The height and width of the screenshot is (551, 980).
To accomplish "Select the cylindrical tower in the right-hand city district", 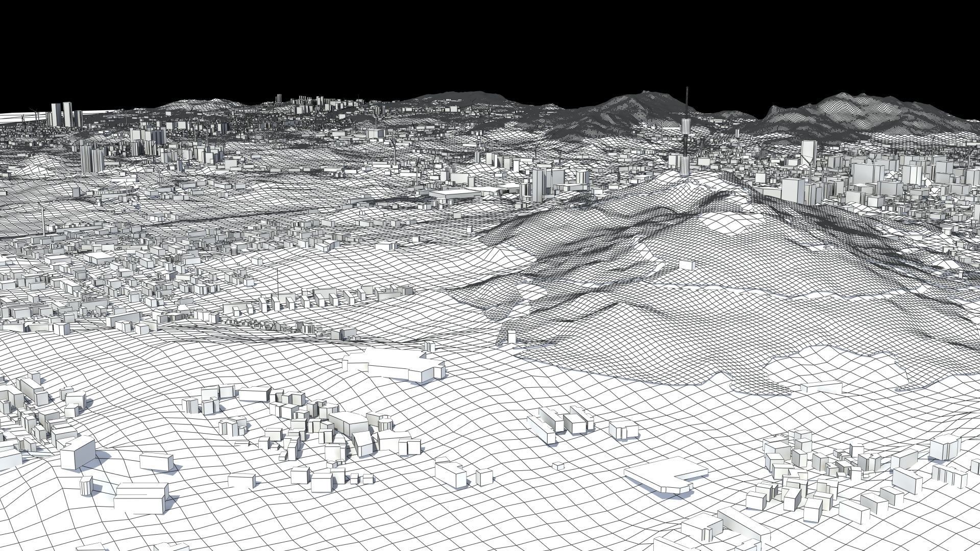I will click(x=808, y=153).
